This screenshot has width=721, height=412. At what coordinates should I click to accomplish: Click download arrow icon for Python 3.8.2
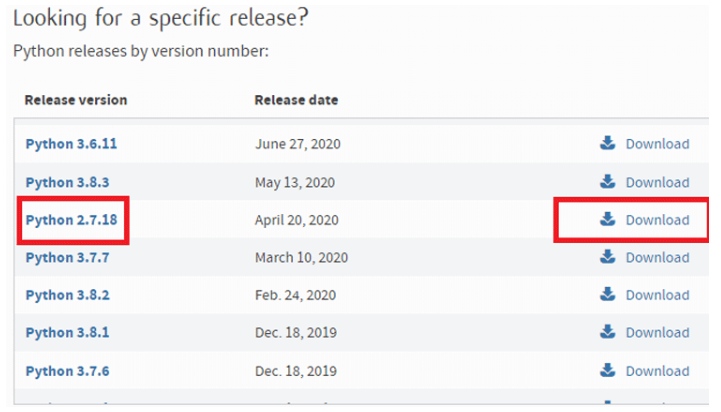point(607,294)
